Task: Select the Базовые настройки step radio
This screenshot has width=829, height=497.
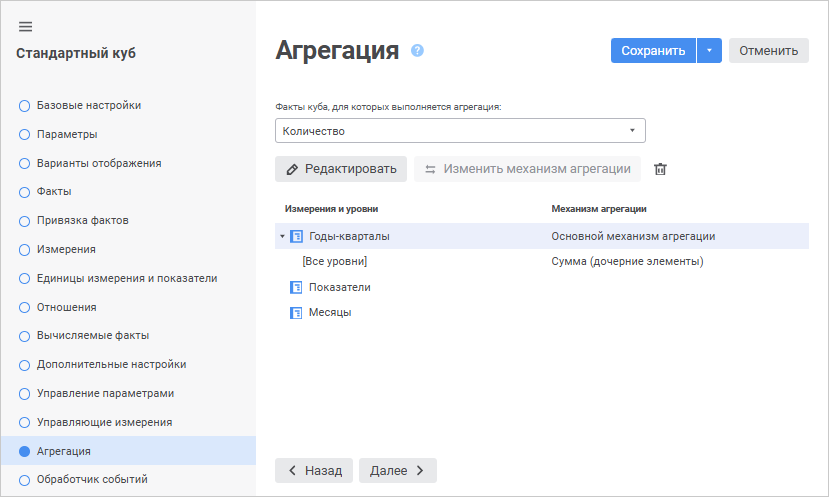Action: coord(24,105)
